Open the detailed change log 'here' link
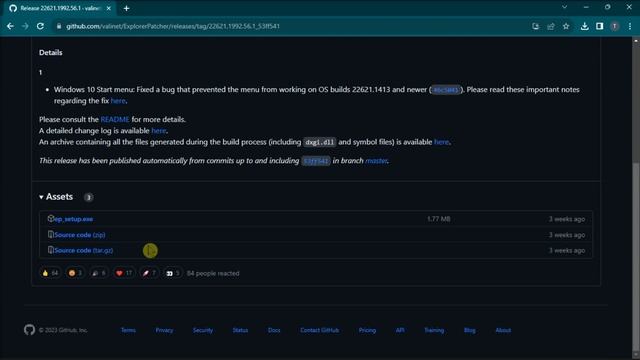Image resolution: width=640 pixels, height=360 pixels. pyautogui.click(x=158, y=131)
